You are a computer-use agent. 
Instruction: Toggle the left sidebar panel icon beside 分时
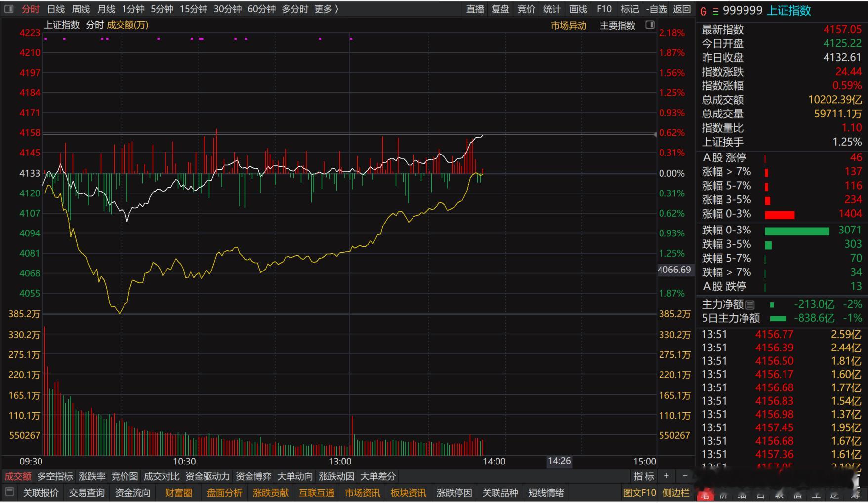[9, 9]
